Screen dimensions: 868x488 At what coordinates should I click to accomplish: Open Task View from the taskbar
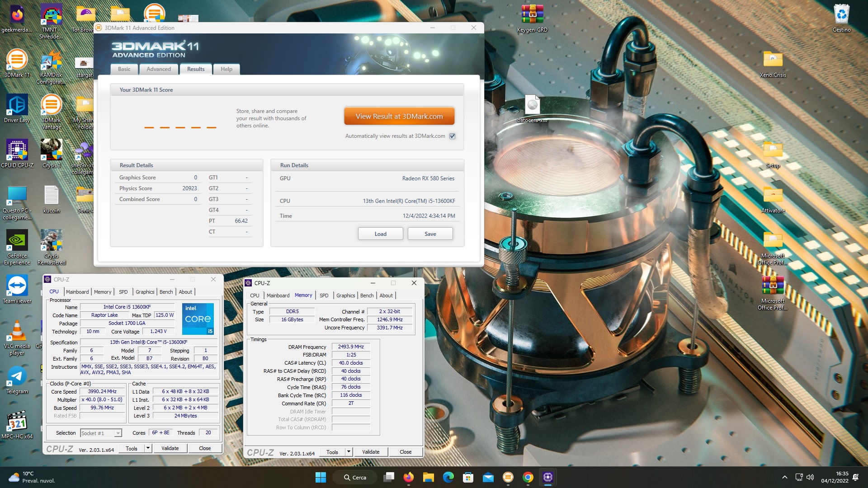pyautogui.click(x=388, y=477)
